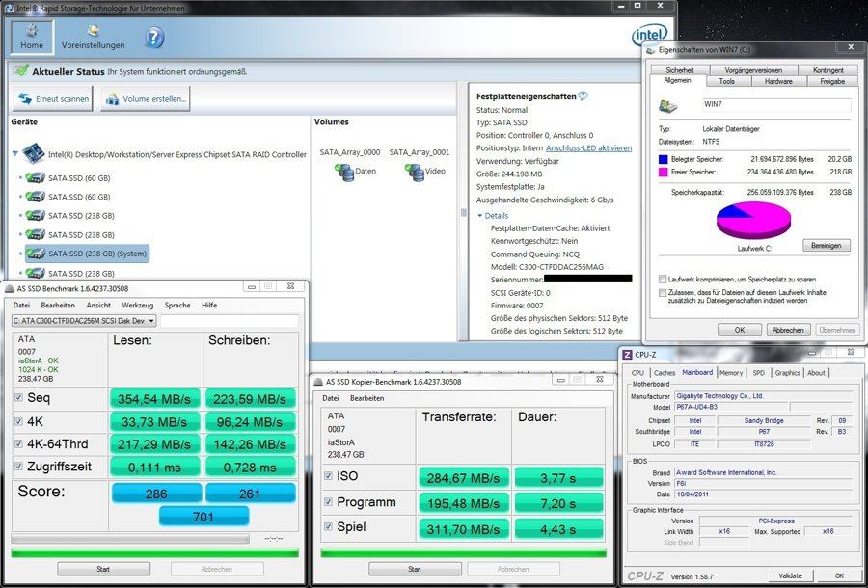Click the Intel logo in the header
This screenshot has width=868, height=588.
[649, 36]
